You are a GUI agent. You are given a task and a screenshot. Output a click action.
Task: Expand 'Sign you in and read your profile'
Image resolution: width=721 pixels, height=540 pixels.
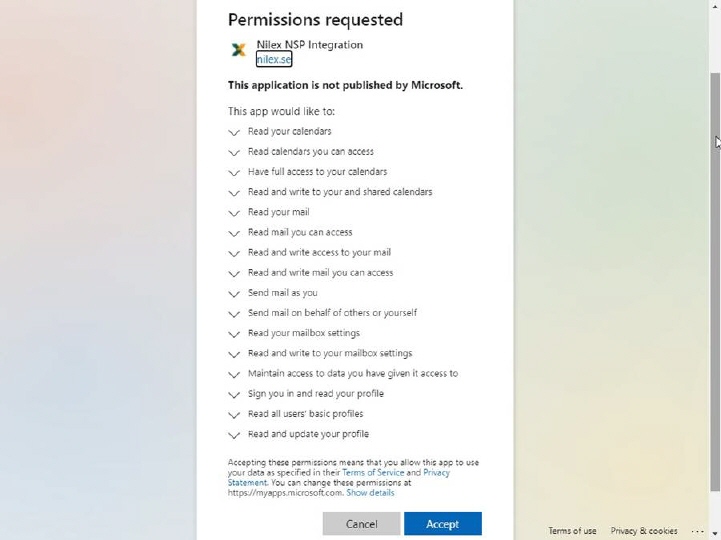[234, 394]
